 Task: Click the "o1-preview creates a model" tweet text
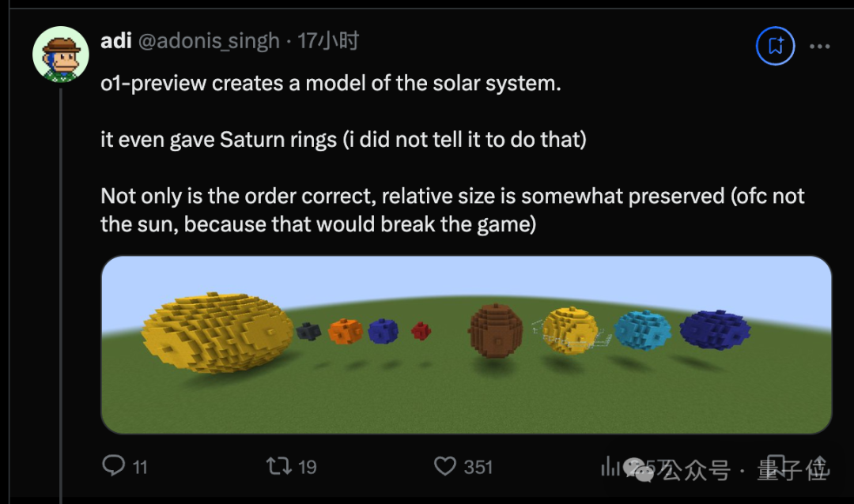pyautogui.click(x=331, y=83)
